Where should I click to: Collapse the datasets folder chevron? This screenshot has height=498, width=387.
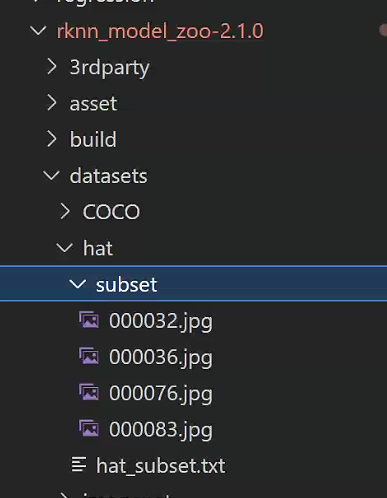(x=51, y=175)
